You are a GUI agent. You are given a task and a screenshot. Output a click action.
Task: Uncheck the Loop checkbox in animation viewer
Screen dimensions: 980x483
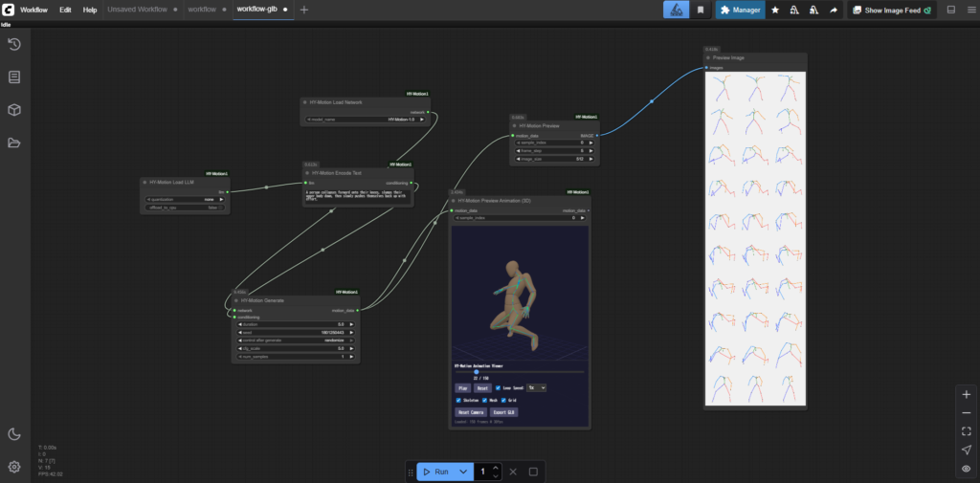[x=498, y=388]
